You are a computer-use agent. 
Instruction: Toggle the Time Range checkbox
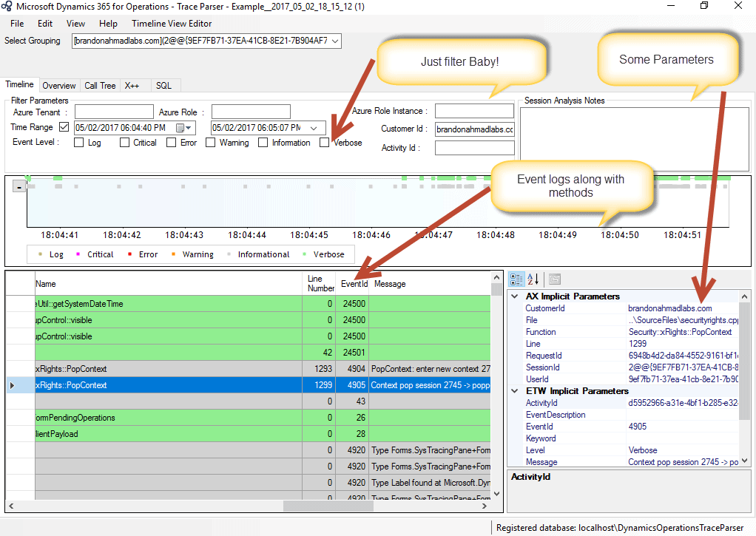tap(64, 126)
